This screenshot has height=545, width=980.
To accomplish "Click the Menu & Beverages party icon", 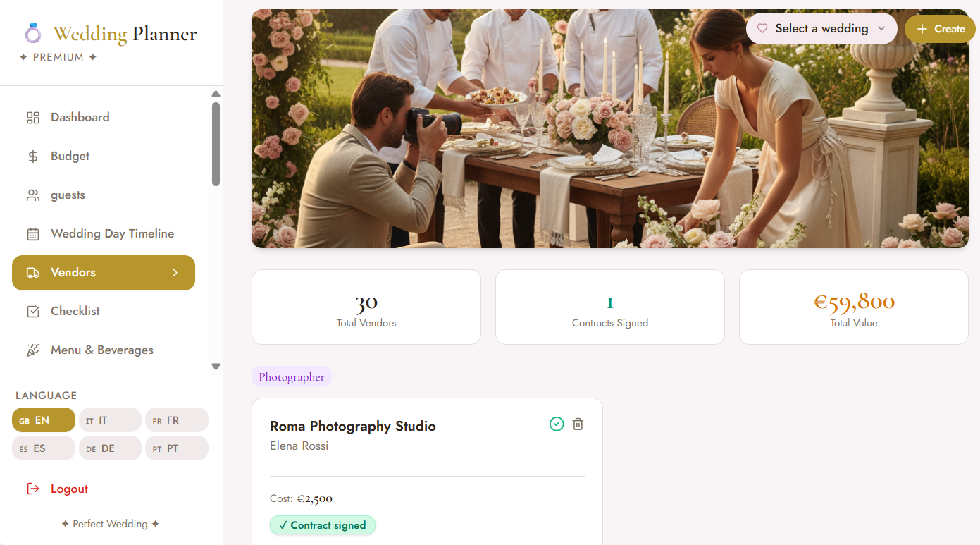I will point(33,350).
